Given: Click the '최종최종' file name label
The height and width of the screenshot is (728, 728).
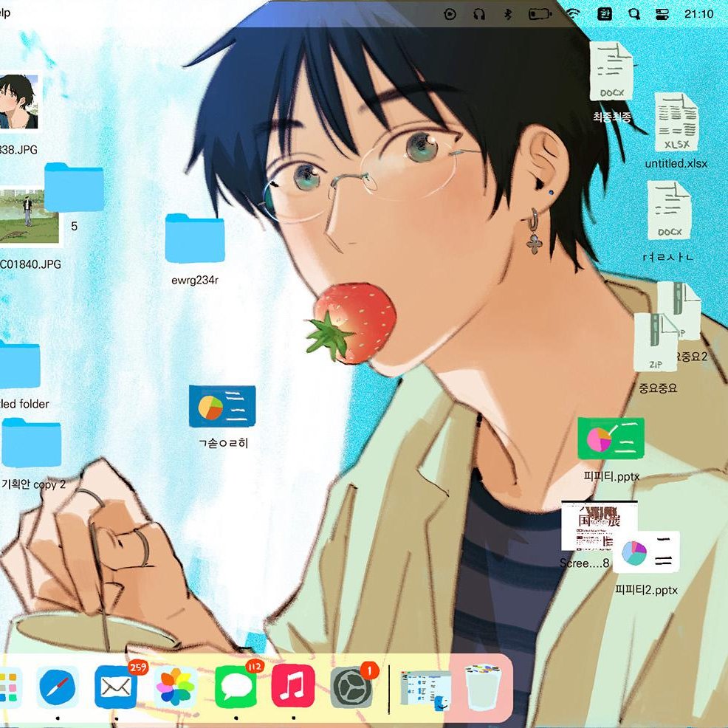Looking at the screenshot, I should click(x=612, y=117).
